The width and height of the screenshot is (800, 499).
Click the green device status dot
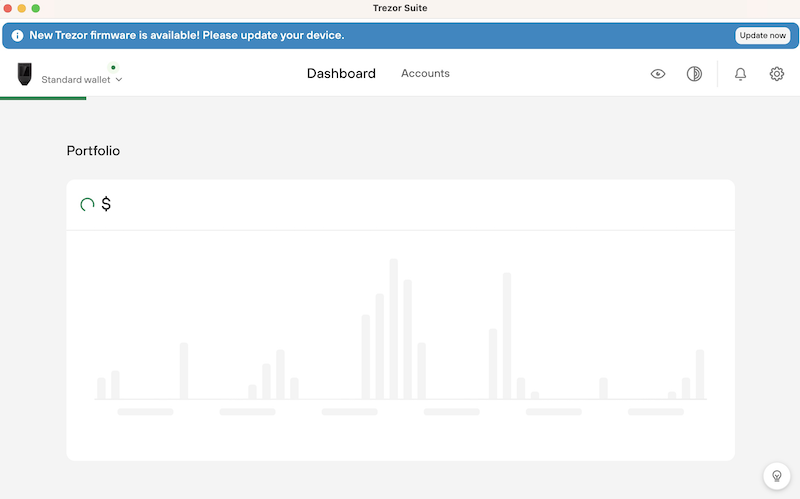coord(113,67)
